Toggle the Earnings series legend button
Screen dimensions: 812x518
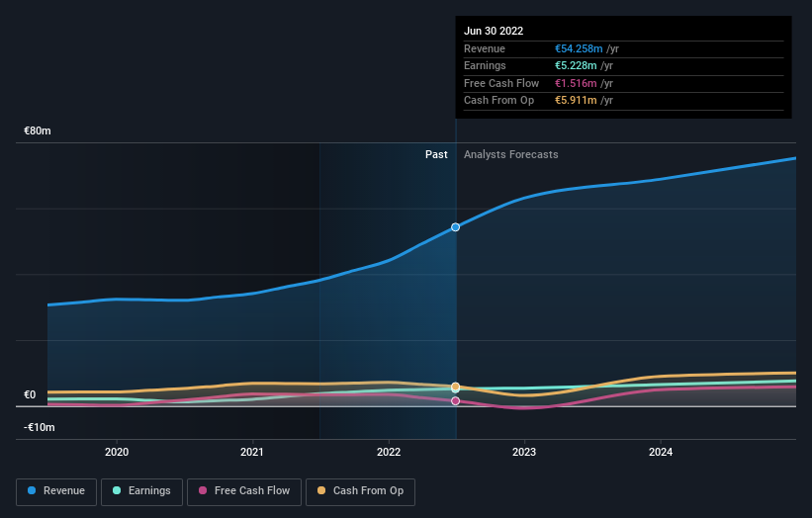pos(141,491)
